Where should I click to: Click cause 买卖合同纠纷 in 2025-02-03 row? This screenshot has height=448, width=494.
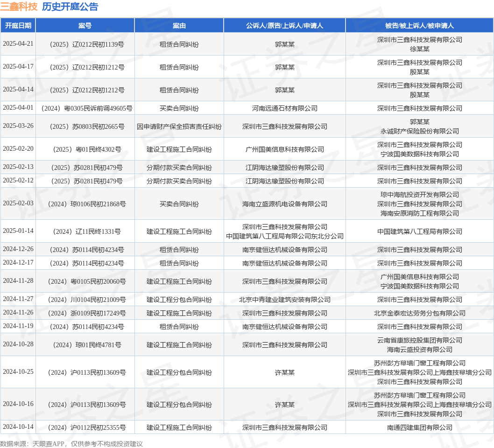[179, 204]
